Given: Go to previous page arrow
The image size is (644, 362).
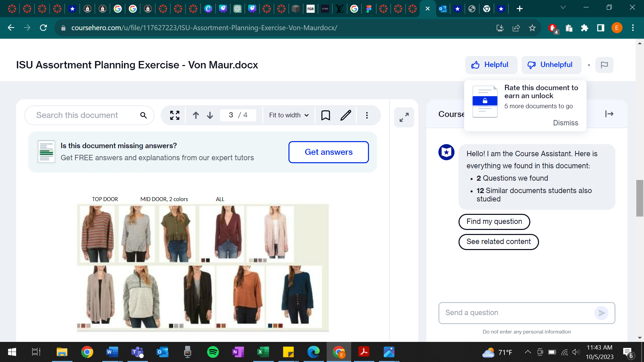Looking at the screenshot, I should click(x=196, y=115).
